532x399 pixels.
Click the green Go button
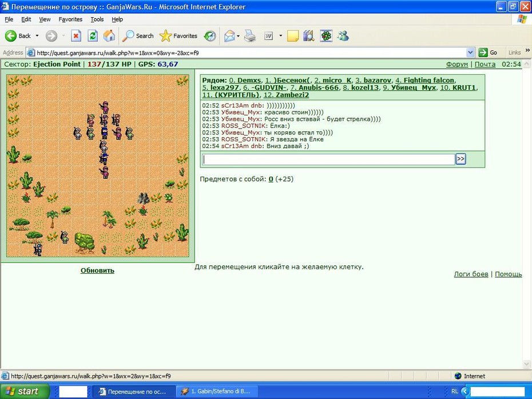pos(488,53)
